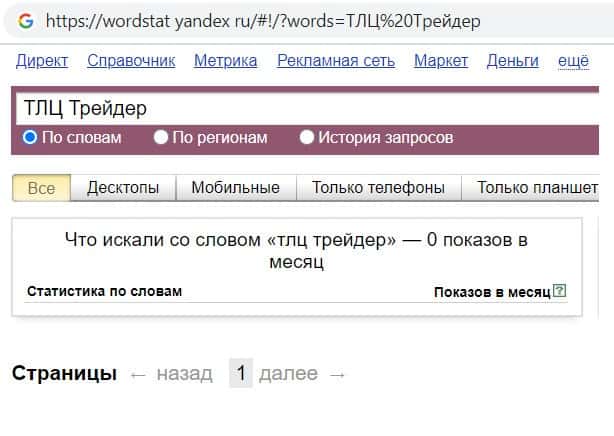Open the Метрика link
The image size is (614, 436).
coord(226,61)
